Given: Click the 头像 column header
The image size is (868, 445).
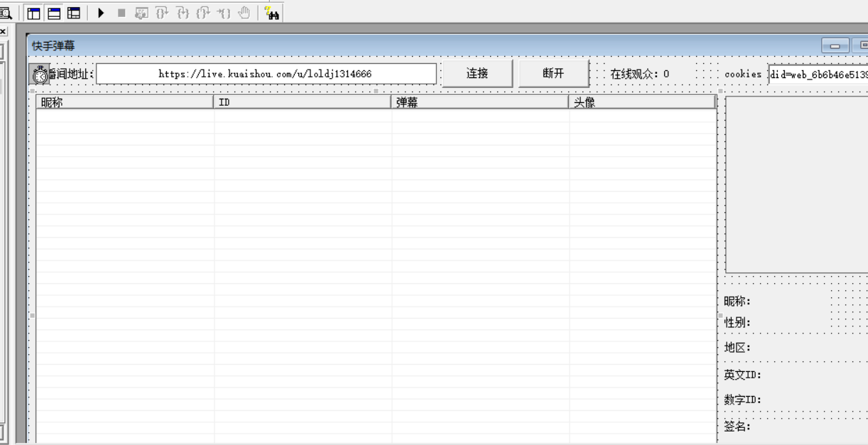Looking at the screenshot, I should 642,102.
